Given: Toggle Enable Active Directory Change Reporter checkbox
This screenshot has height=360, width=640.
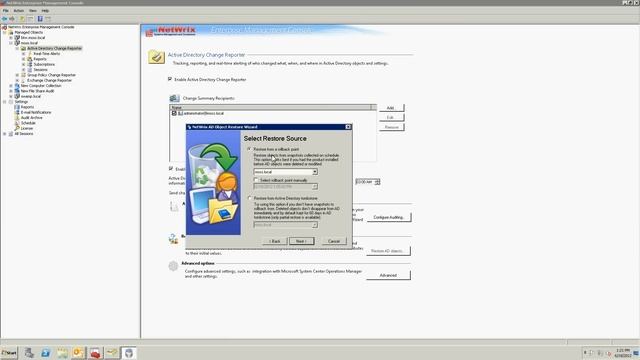Looking at the screenshot, I should (x=170, y=79).
